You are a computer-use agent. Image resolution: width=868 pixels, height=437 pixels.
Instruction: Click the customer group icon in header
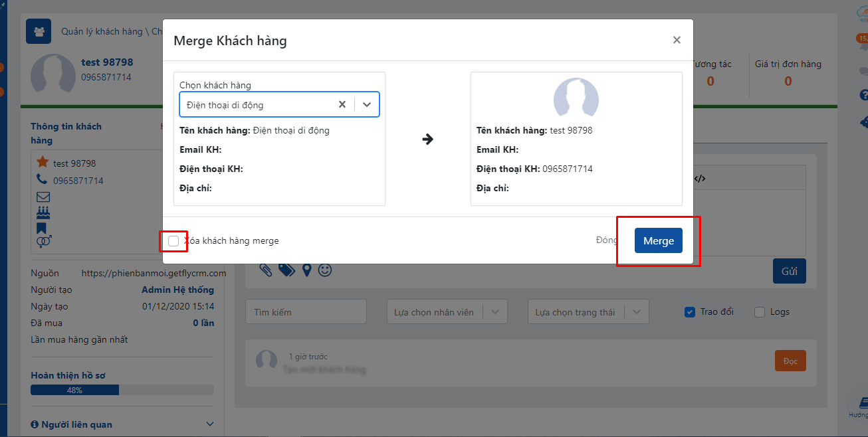(39, 31)
